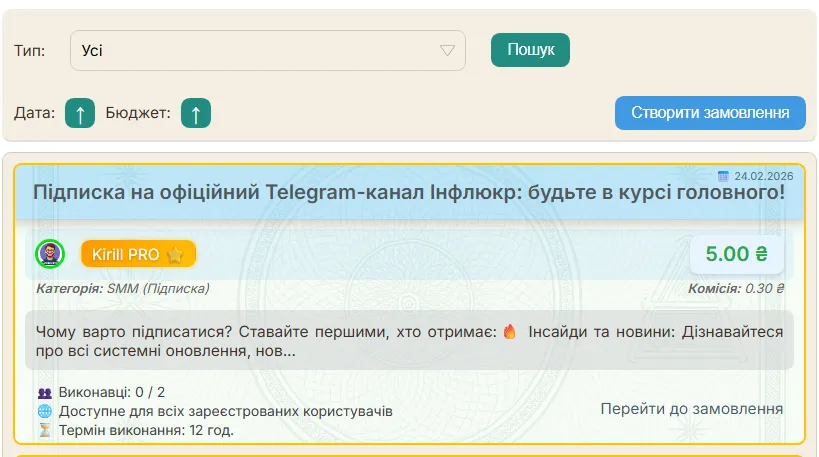Screen dimensions: 819x457
Task: Open the Telegram-канал Інфлюкр order title
Action: click(x=409, y=192)
